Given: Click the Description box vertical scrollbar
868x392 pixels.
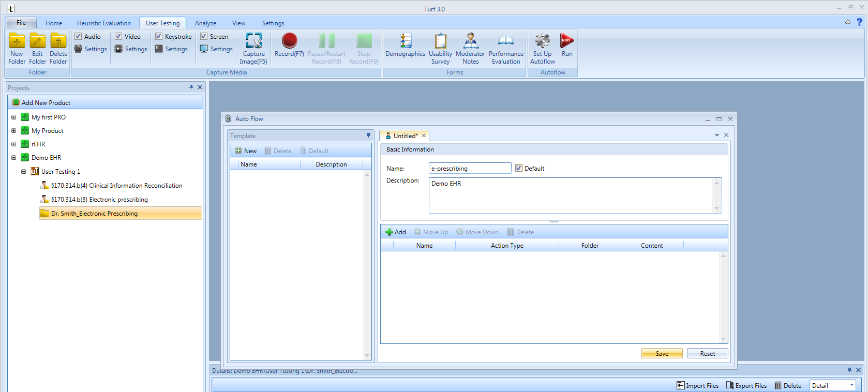Looking at the screenshot, I should pos(716,195).
